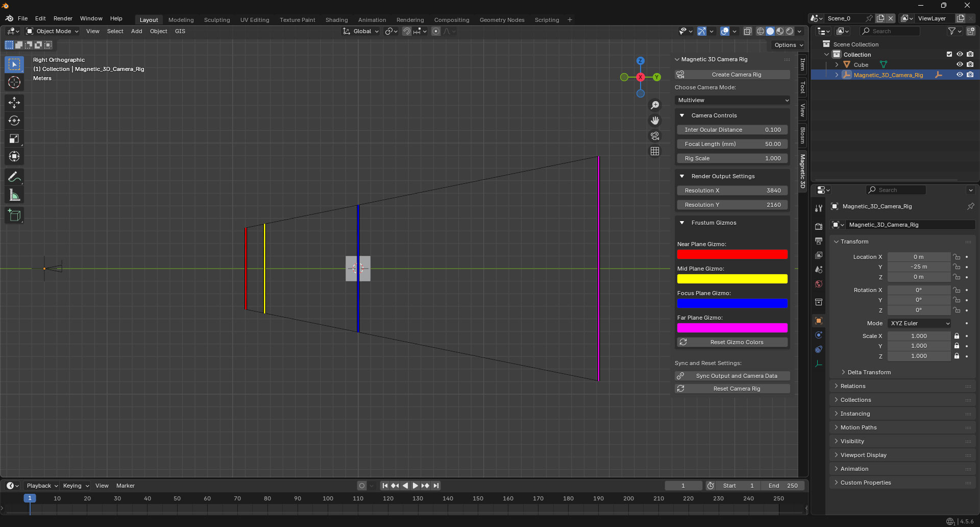
Task: Uncheck the Collection exclude checkbox
Action: tap(949, 54)
